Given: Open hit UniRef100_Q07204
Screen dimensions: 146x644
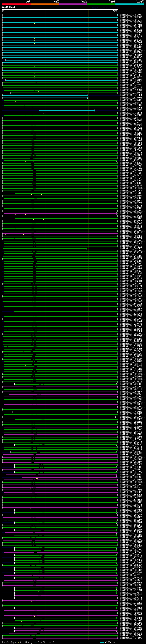Looking at the screenshot, I should click(x=131, y=42).
